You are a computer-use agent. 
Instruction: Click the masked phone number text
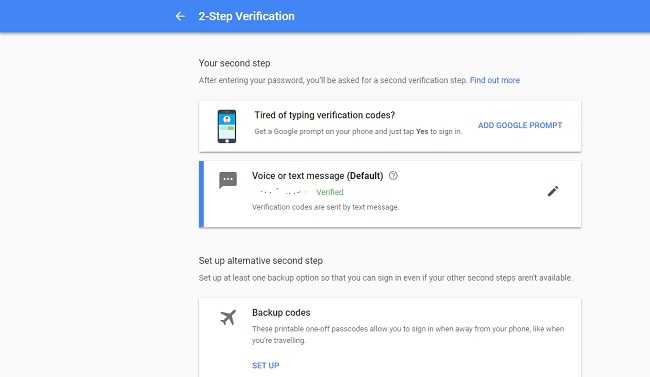click(x=283, y=192)
